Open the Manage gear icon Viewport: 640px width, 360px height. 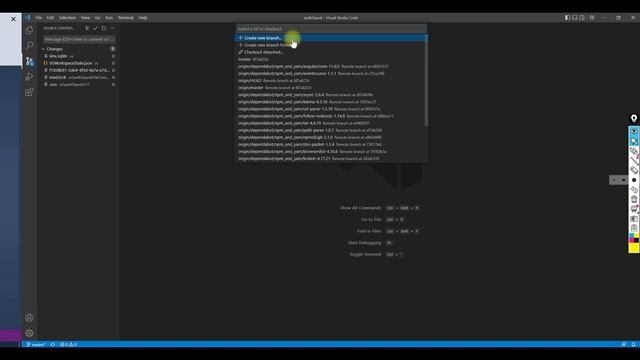tap(29, 333)
